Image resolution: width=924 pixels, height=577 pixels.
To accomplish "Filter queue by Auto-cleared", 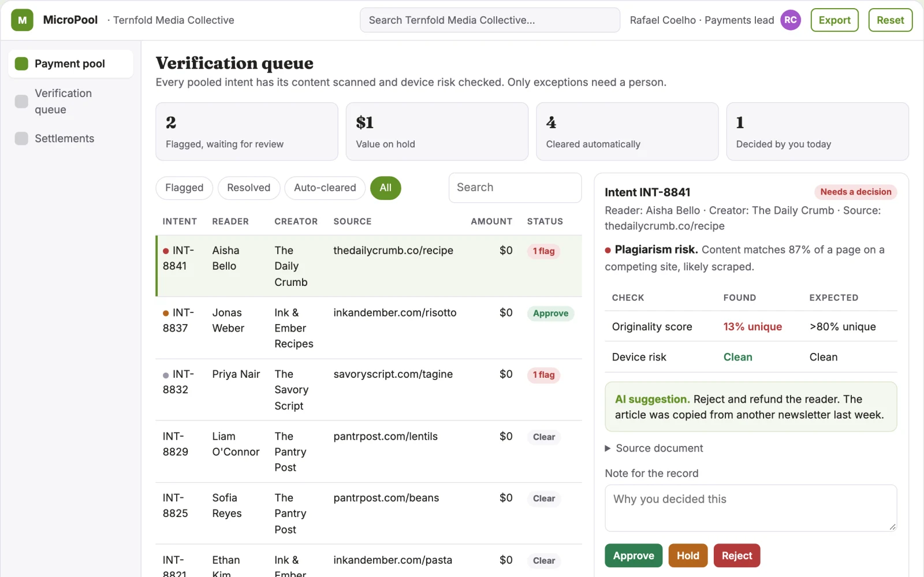I will tap(325, 188).
